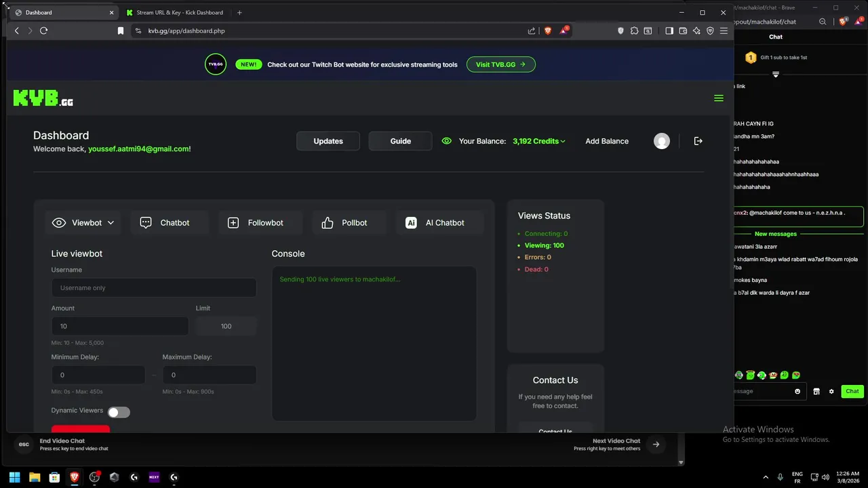Click the Next Video Chat arrow button
The width and height of the screenshot is (868, 488).
[x=656, y=445]
